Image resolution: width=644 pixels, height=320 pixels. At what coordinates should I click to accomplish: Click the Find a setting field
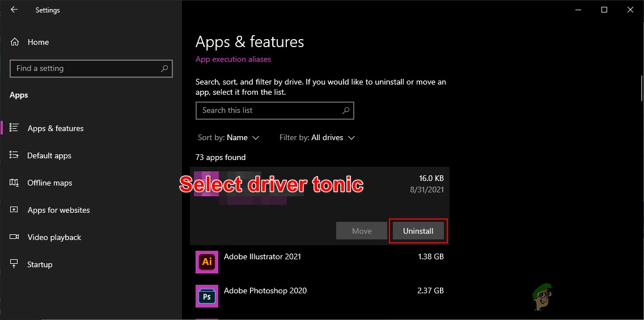click(91, 68)
